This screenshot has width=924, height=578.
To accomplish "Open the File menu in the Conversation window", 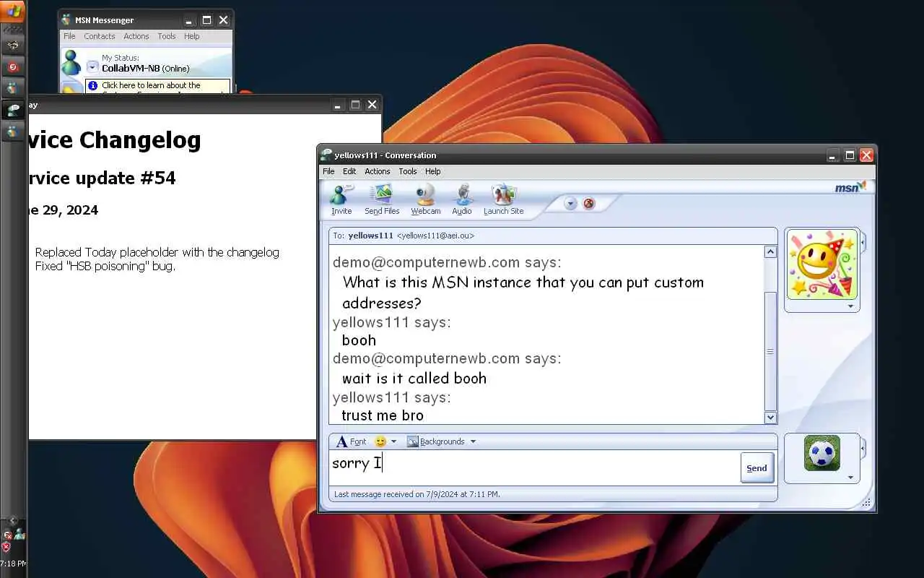I will (x=328, y=171).
